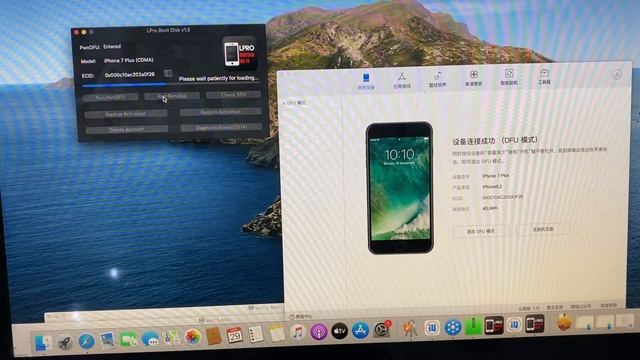Open System Preferences from the Dock

tap(382, 329)
